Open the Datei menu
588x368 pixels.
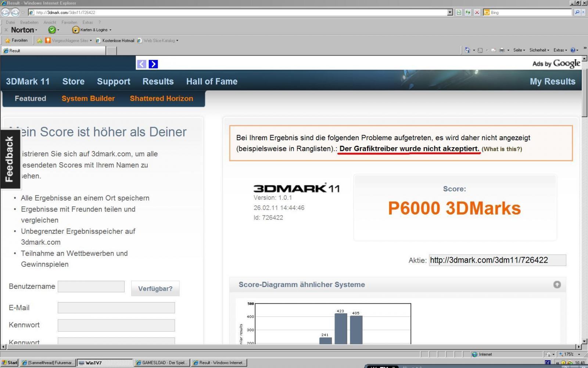[10, 22]
